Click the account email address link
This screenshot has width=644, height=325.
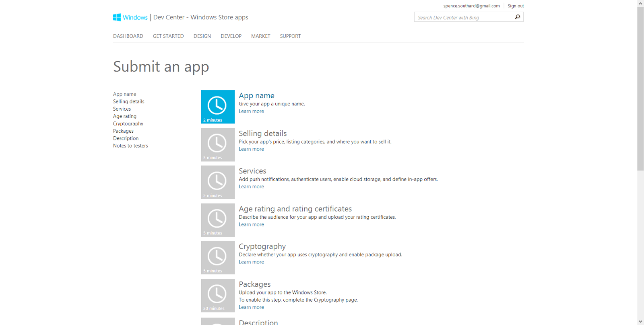pyautogui.click(x=472, y=6)
